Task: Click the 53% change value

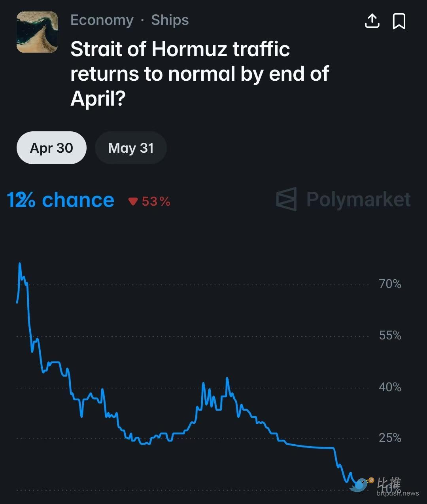Action: (156, 202)
